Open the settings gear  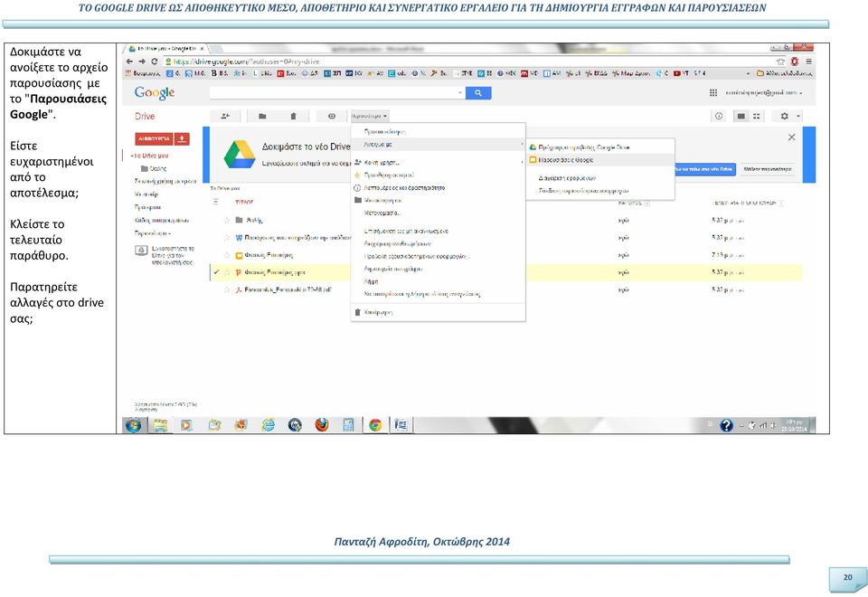[784, 116]
